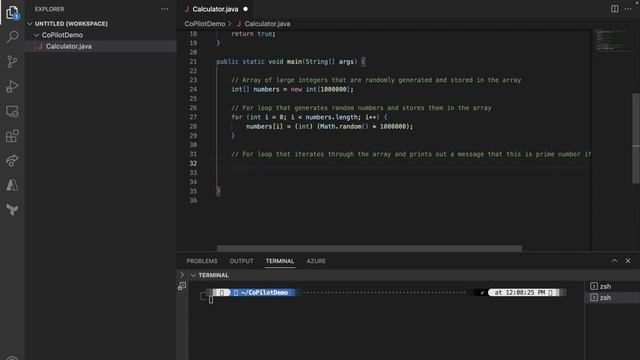Screen dimensions: 640x360
Task: Close unsaved Calculator.java tab via dot
Action: (x=245, y=9)
